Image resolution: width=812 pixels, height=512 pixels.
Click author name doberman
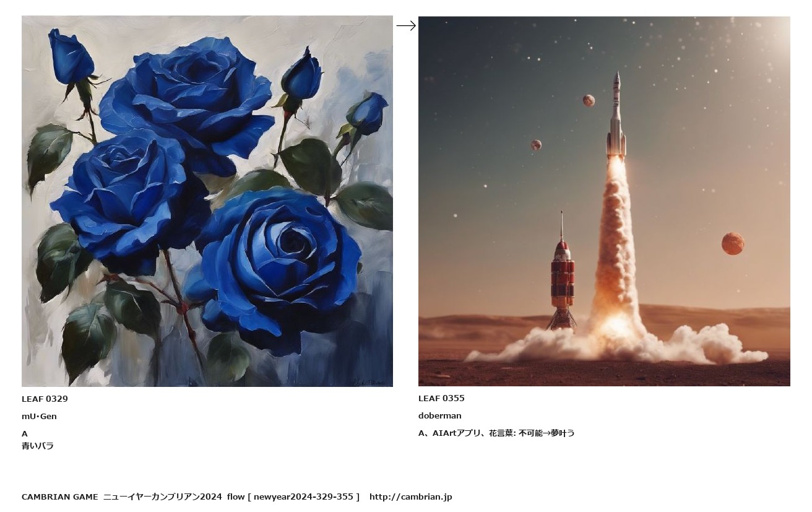[440, 415]
